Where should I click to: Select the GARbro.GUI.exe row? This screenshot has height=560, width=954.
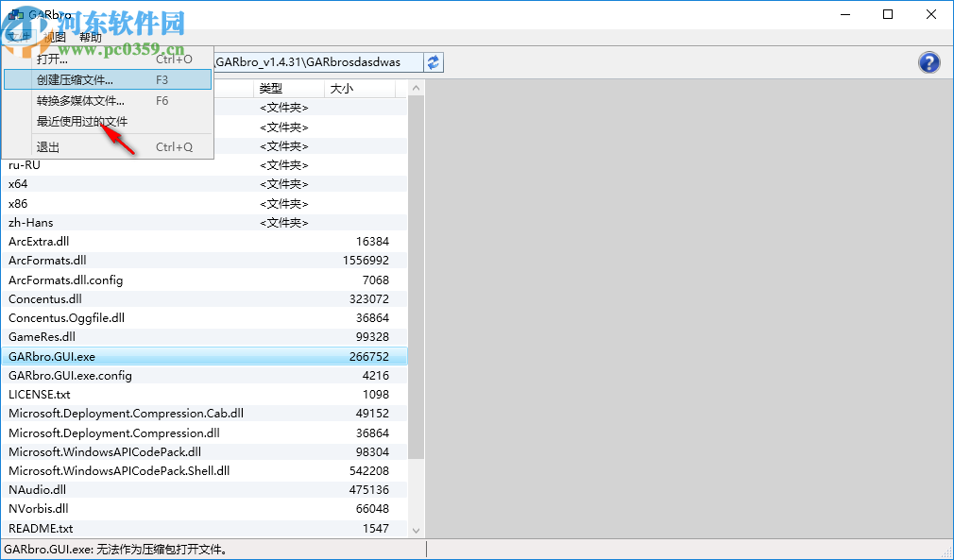(x=204, y=356)
